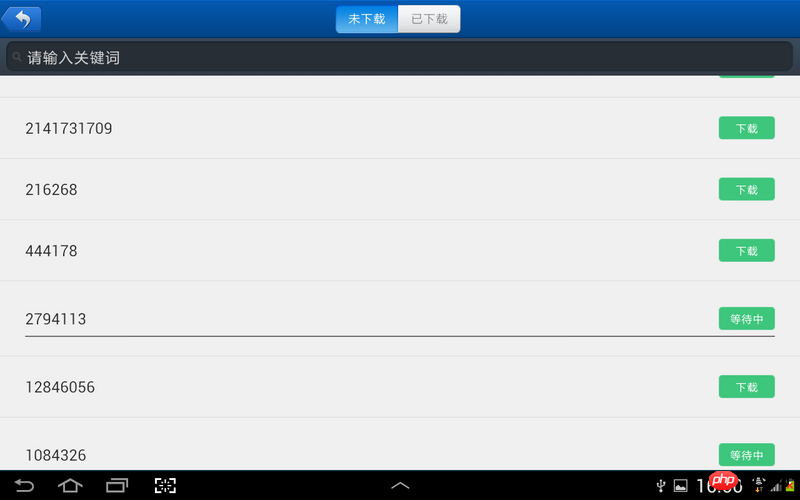
Task: Tap the search magnifier icon
Action: [x=17, y=57]
